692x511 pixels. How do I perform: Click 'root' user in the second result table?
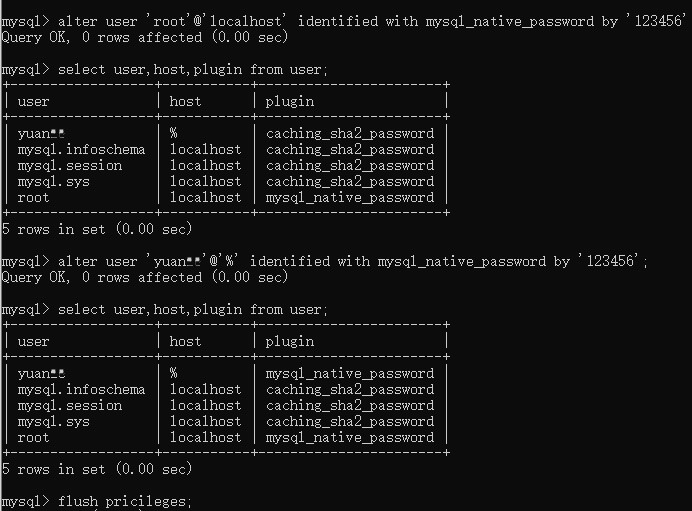click(x=34, y=438)
